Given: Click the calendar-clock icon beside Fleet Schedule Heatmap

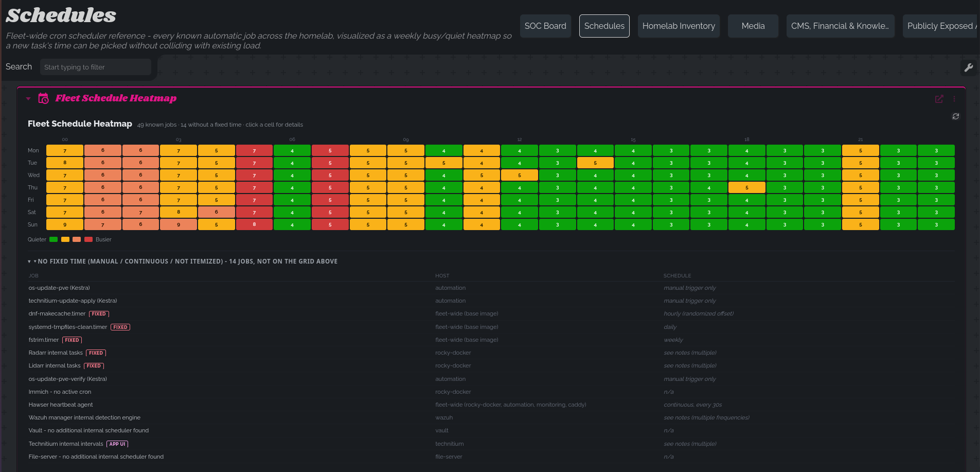Looking at the screenshot, I should point(44,98).
